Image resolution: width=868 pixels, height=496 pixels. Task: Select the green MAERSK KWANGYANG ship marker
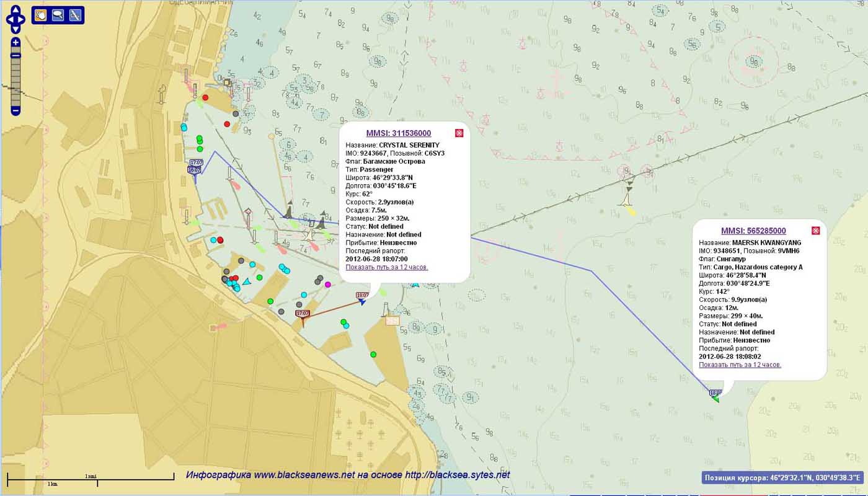pyautogui.click(x=715, y=399)
